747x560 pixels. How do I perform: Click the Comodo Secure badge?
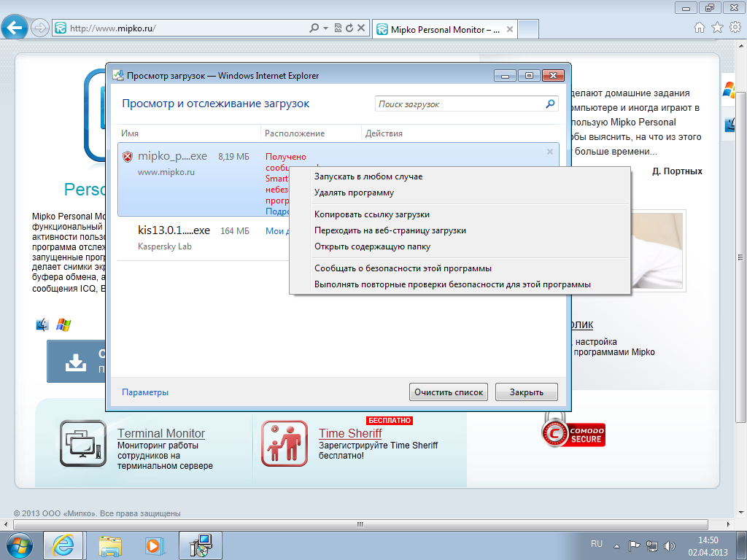[573, 431]
